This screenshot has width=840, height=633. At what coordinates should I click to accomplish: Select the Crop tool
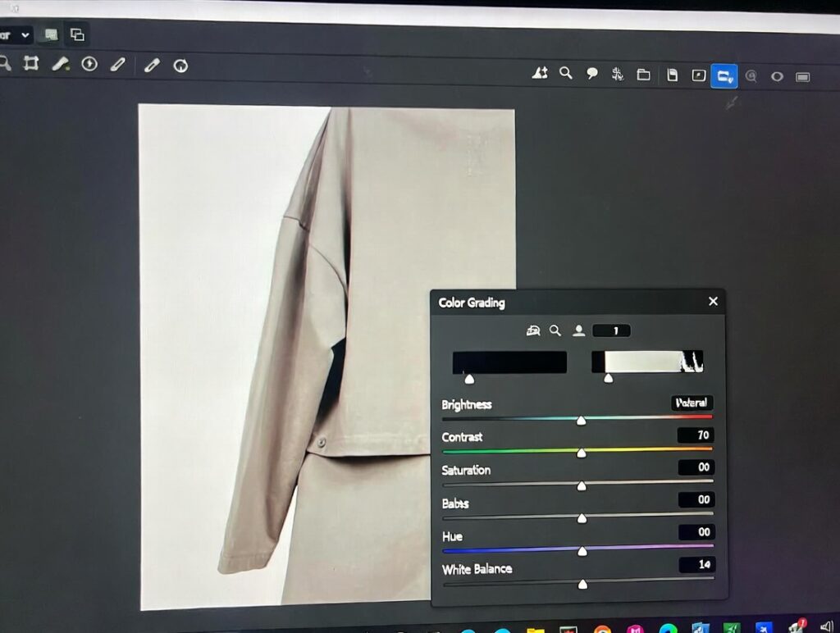click(31, 63)
